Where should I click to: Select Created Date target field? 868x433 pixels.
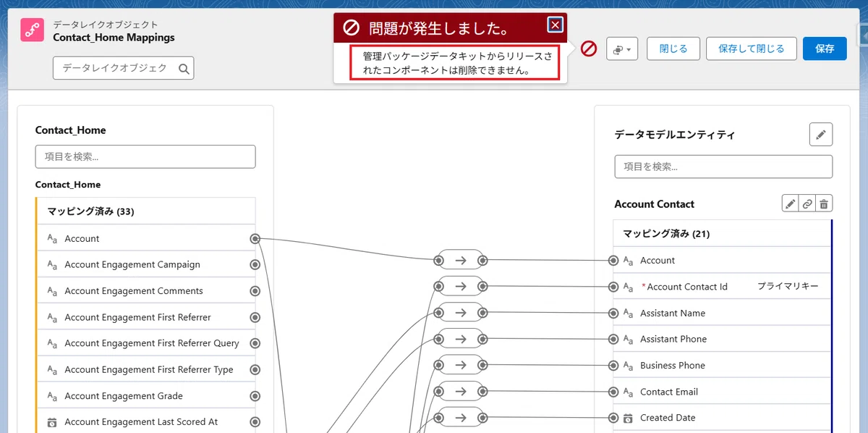click(x=722, y=418)
